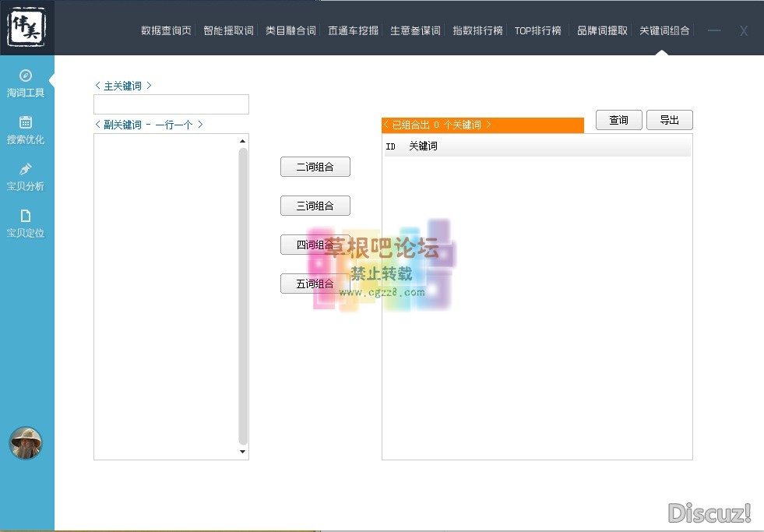Select 品牌词提取 from the top menu
764x532 pixels.
tap(601, 30)
